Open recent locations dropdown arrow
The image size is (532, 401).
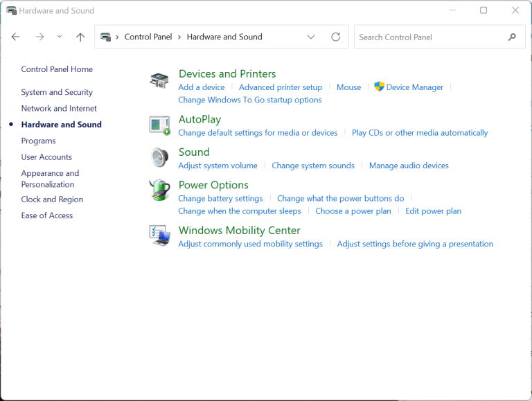[x=60, y=36]
